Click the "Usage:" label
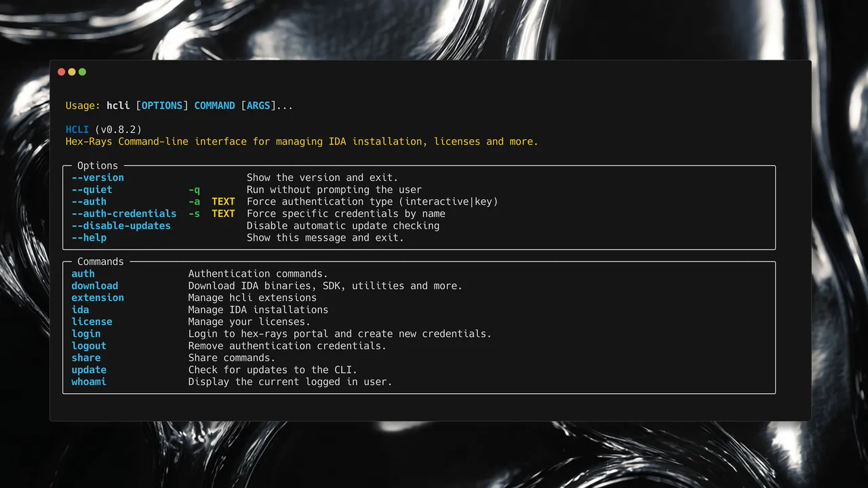The width and height of the screenshot is (868, 488). (x=83, y=106)
